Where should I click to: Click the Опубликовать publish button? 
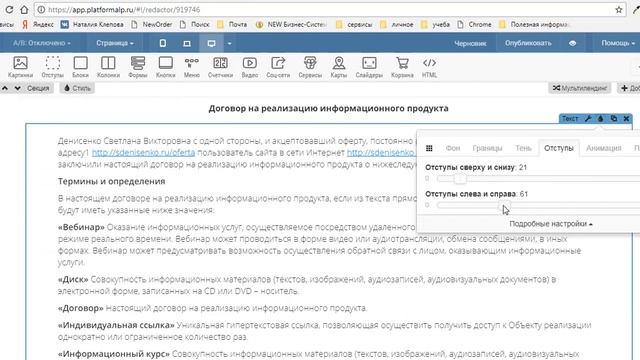[x=528, y=43]
